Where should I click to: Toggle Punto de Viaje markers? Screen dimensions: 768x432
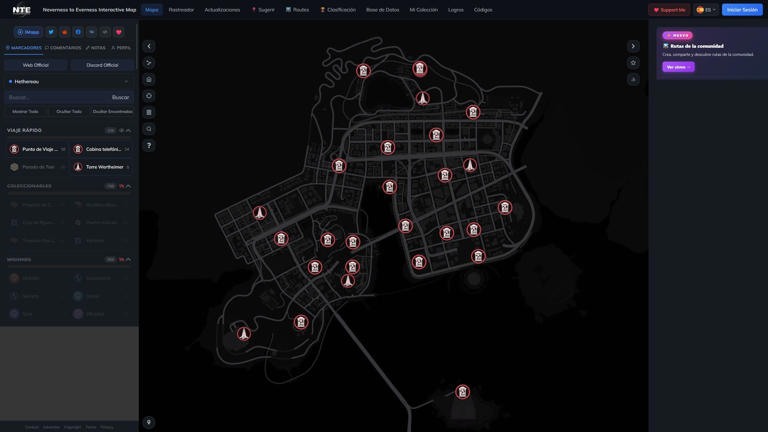coord(37,149)
